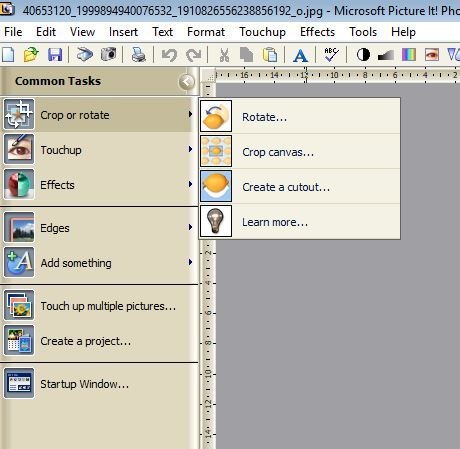
Task: Open brightness and contrast half-circle icon
Action: (x=363, y=54)
